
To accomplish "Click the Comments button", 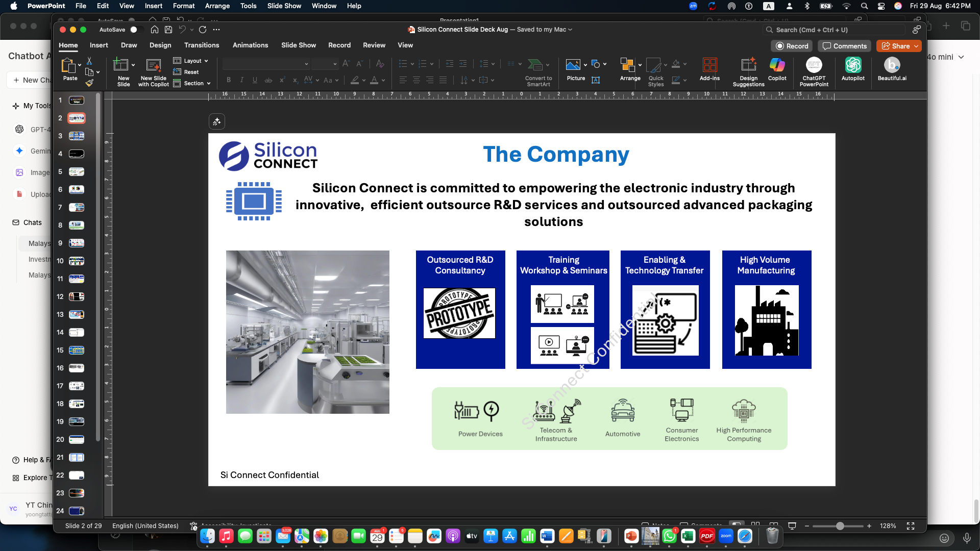I will coord(844,46).
